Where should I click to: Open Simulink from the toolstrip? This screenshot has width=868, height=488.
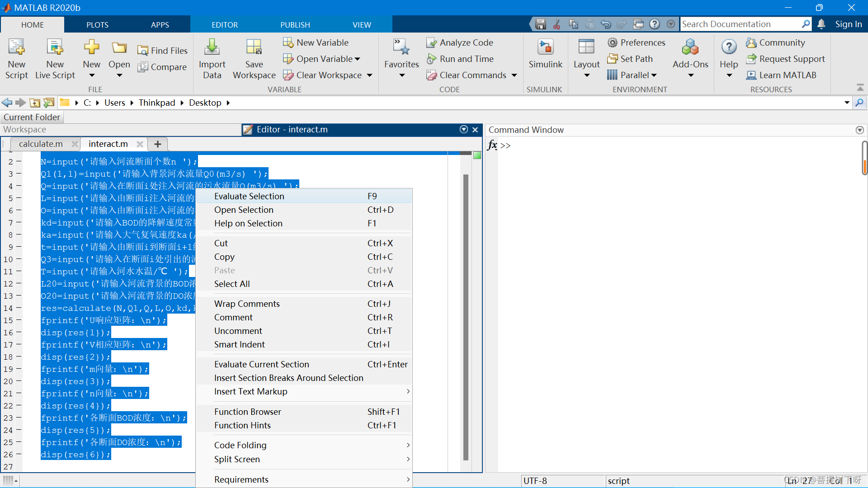(545, 47)
